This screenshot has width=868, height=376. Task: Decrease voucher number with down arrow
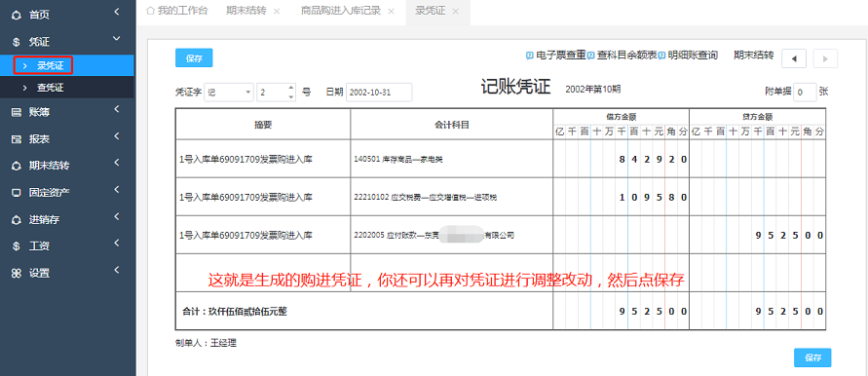(291, 96)
